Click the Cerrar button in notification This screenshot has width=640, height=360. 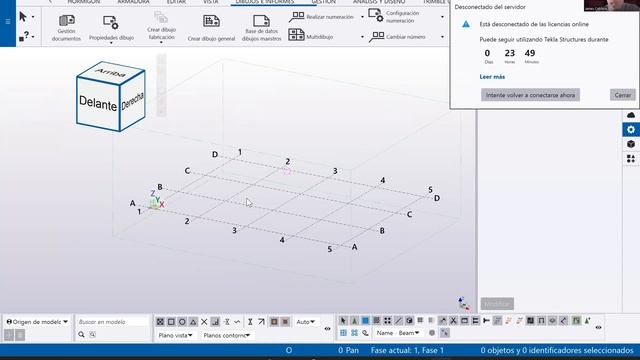pyautogui.click(x=622, y=95)
